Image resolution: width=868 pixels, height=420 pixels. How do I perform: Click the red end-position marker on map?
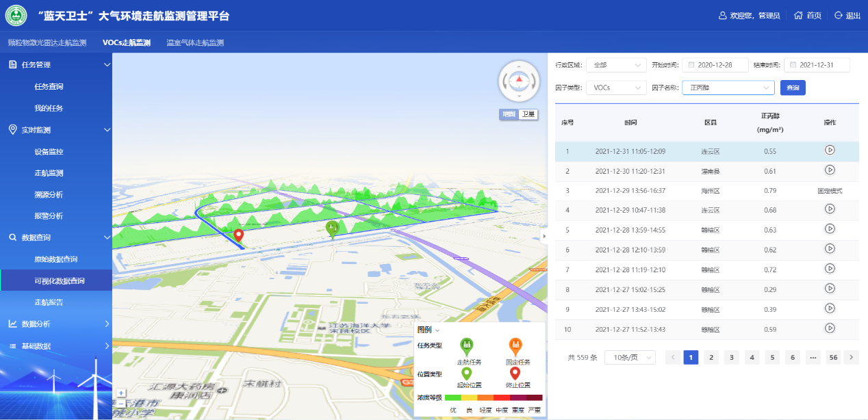[238, 237]
